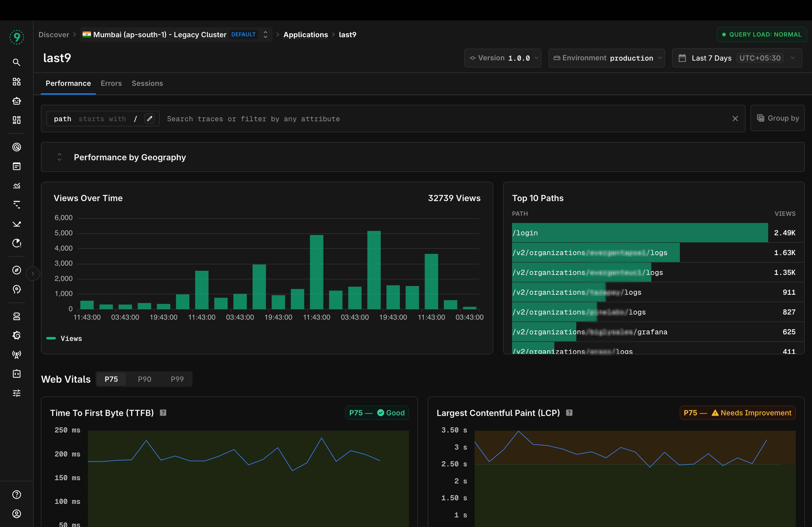Open the Version 1.0.0 dropdown
Image resolution: width=812 pixels, height=527 pixels.
click(503, 58)
